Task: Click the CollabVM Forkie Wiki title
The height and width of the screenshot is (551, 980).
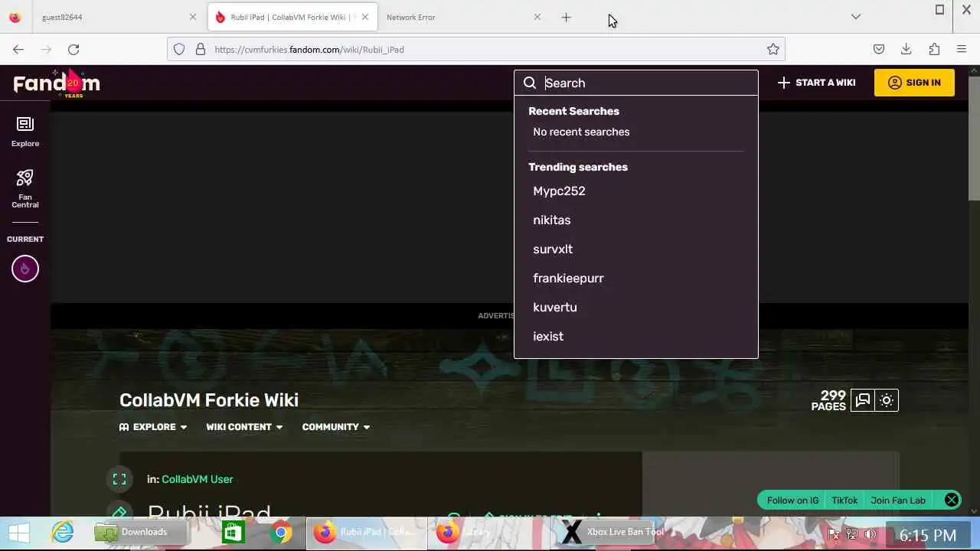Action: [x=209, y=400]
